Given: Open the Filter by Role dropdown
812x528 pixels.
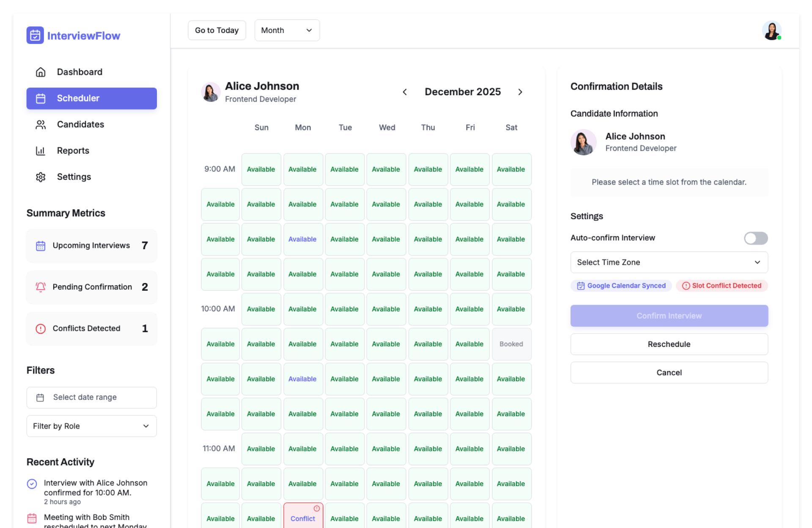Looking at the screenshot, I should tap(91, 426).
